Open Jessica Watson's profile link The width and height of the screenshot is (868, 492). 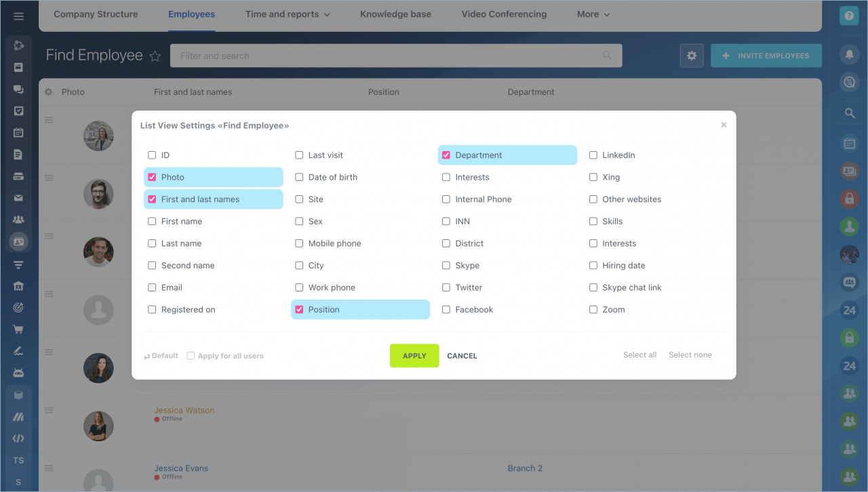[184, 410]
